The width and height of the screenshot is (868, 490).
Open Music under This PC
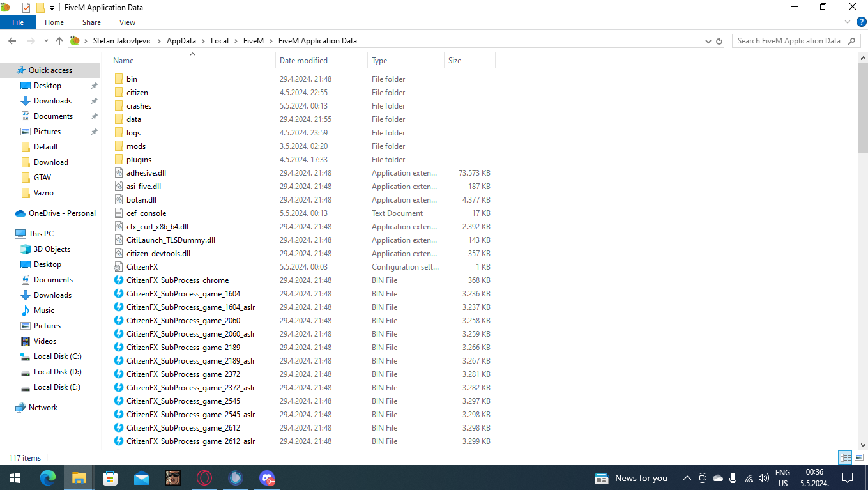pyautogui.click(x=44, y=310)
